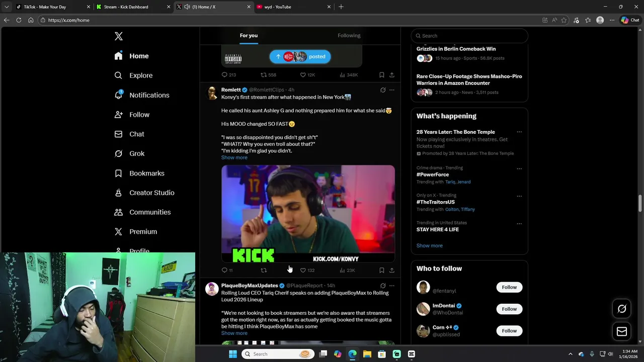Open the Windows Start menu
The height and width of the screenshot is (362, 644).
pos(232,354)
